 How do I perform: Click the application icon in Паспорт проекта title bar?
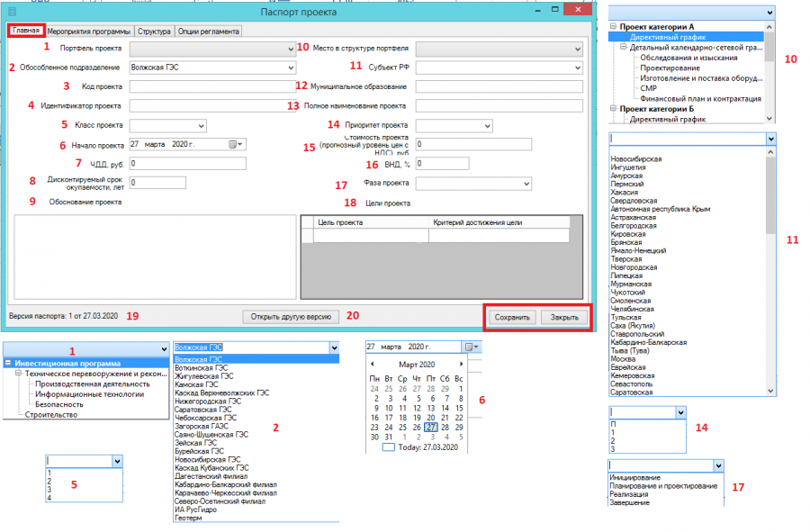coord(13,12)
